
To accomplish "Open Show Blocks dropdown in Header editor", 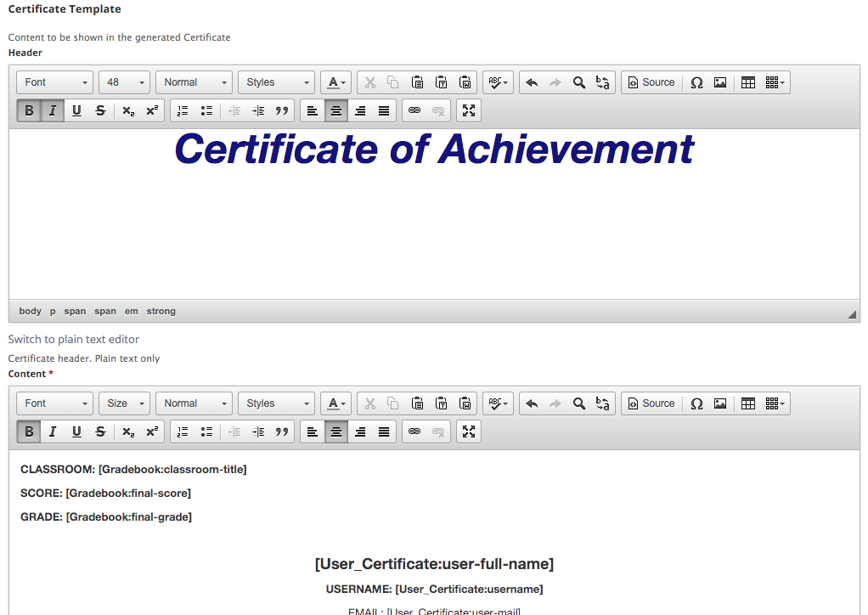I will [775, 82].
